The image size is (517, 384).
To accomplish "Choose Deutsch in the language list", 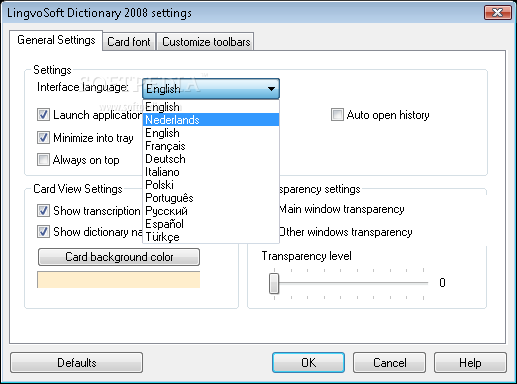I will [211, 159].
